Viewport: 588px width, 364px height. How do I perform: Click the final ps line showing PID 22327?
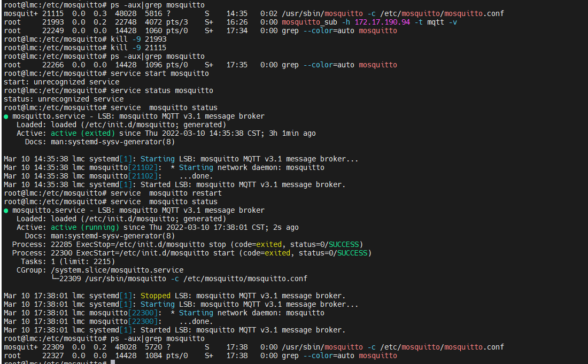[x=200, y=355]
